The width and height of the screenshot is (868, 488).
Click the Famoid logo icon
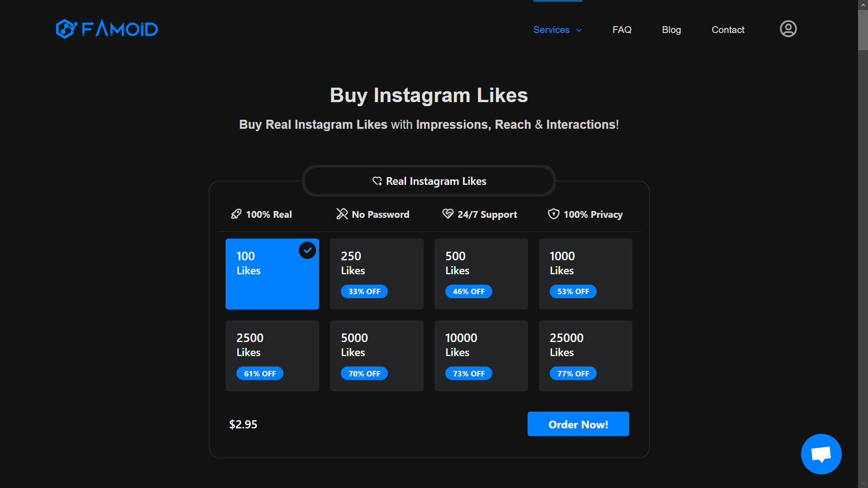point(66,29)
